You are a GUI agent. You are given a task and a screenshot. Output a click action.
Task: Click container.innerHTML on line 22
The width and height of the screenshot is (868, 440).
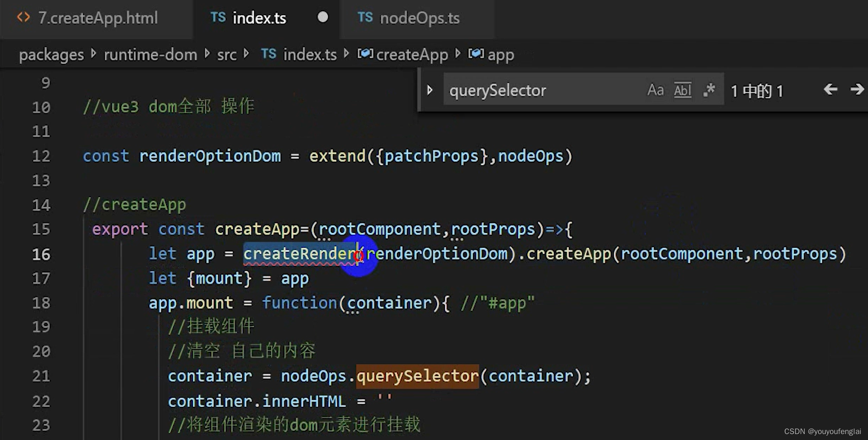(x=257, y=401)
